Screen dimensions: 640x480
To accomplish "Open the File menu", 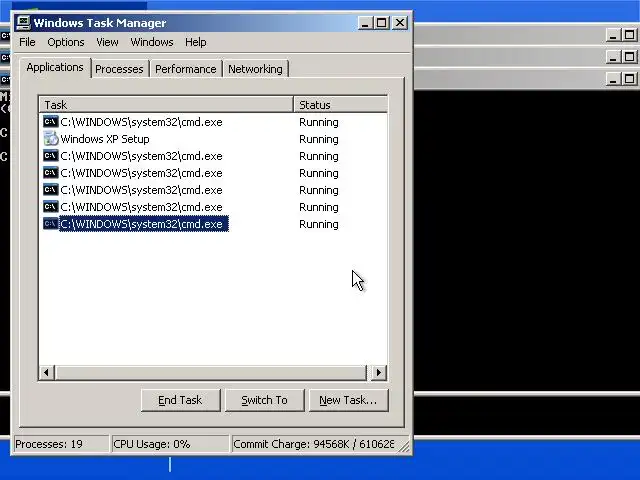I will pyautogui.click(x=27, y=42).
